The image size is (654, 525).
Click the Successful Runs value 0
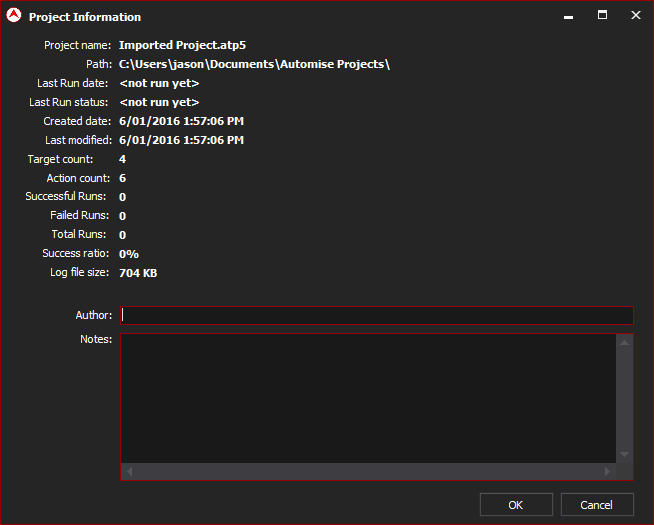tap(122, 197)
